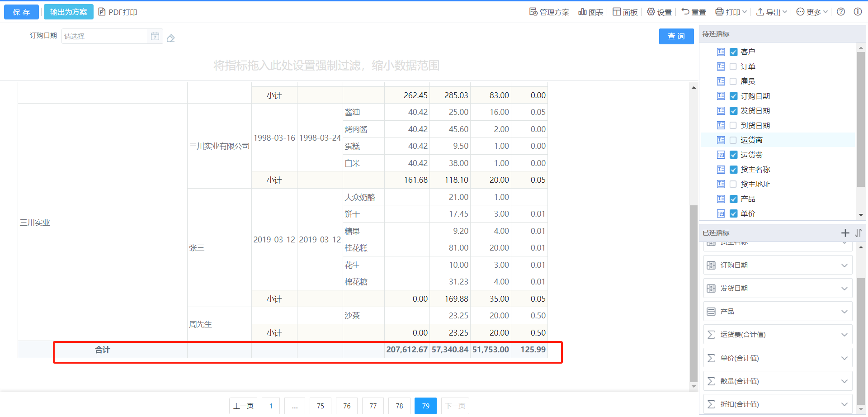This screenshot has height=417, width=868.
Task: Open 图表 chart view
Action: [x=590, y=12]
